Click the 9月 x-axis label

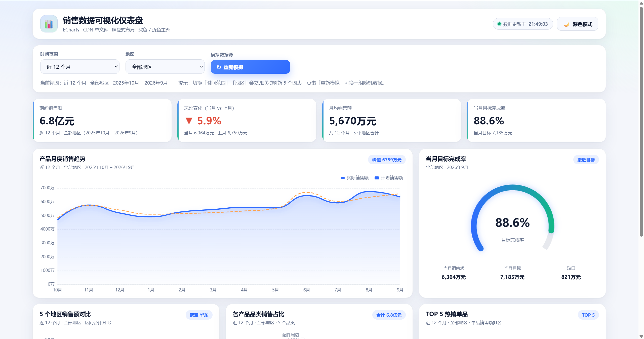click(400, 290)
